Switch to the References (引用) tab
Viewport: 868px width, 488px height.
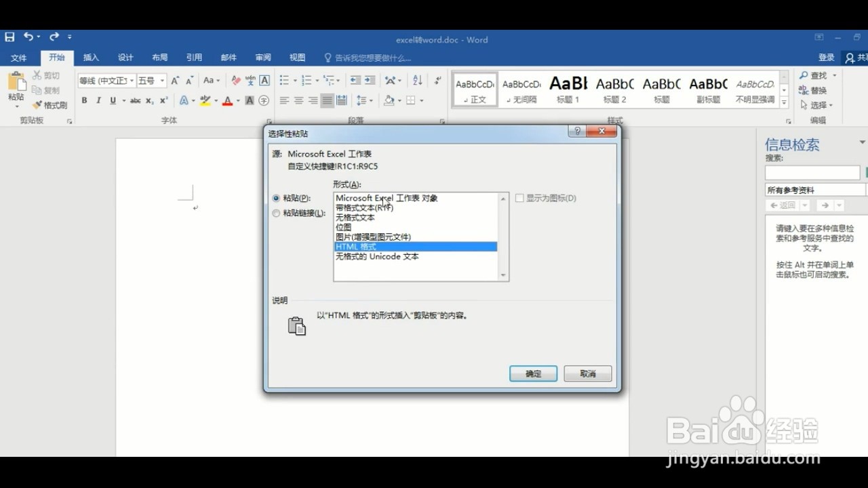click(x=195, y=58)
